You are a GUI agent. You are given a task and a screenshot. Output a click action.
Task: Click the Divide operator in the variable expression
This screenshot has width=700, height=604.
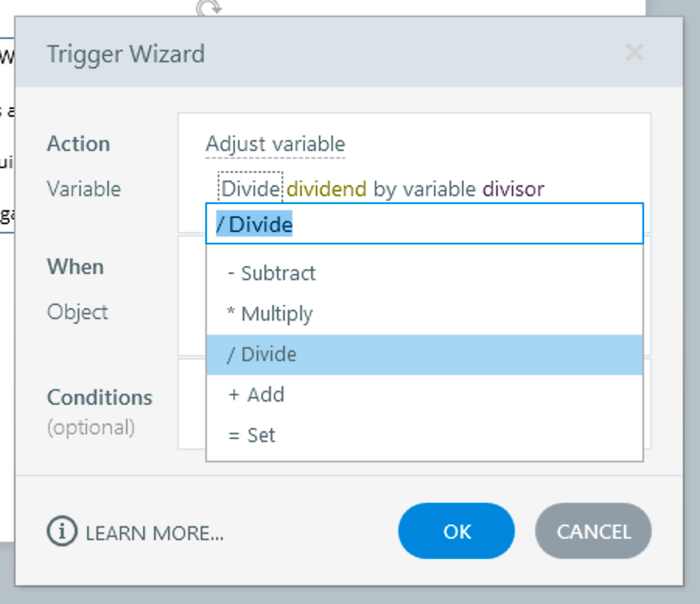[x=250, y=188]
